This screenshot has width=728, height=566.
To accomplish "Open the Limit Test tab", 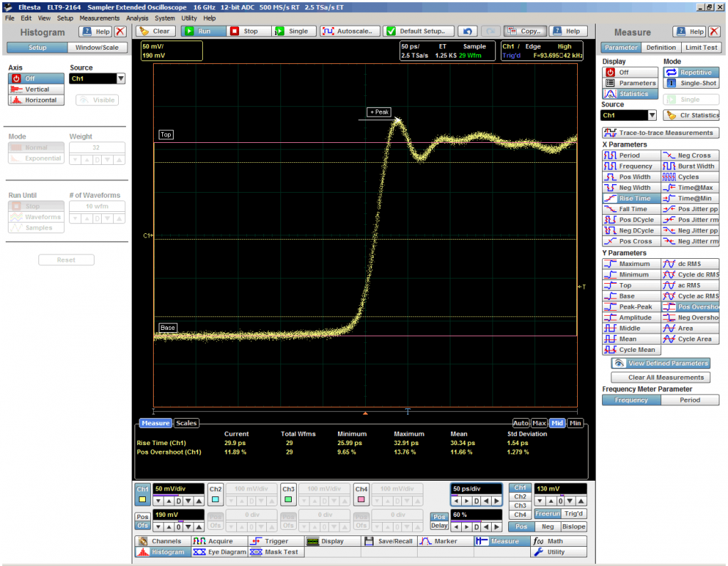I will [701, 48].
